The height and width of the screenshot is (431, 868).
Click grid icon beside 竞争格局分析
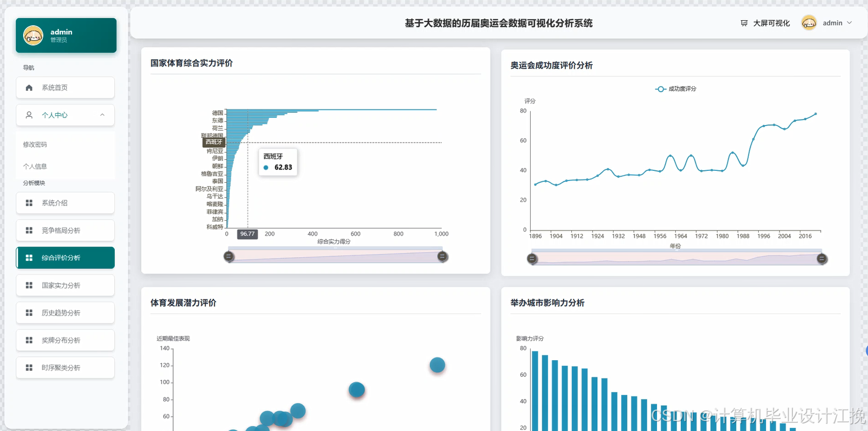click(x=29, y=231)
